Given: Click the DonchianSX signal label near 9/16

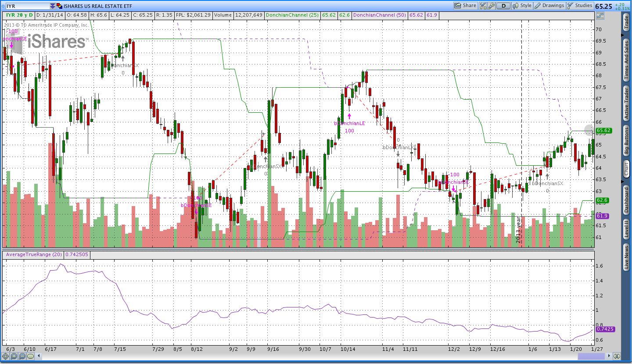Looking at the screenshot, I should (x=266, y=166).
